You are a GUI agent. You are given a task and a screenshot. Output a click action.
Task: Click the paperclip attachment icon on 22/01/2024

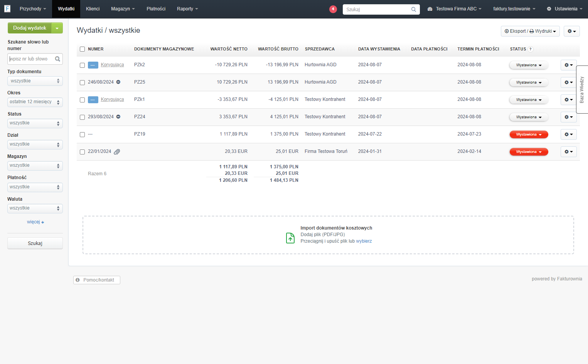point(117,152)
